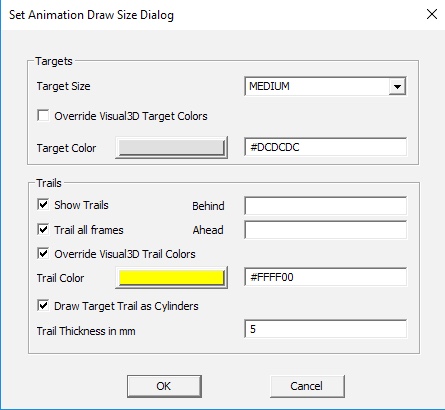Click the Target Size label text
This screenshot has width=445, height=410.
tap(63, 86)
